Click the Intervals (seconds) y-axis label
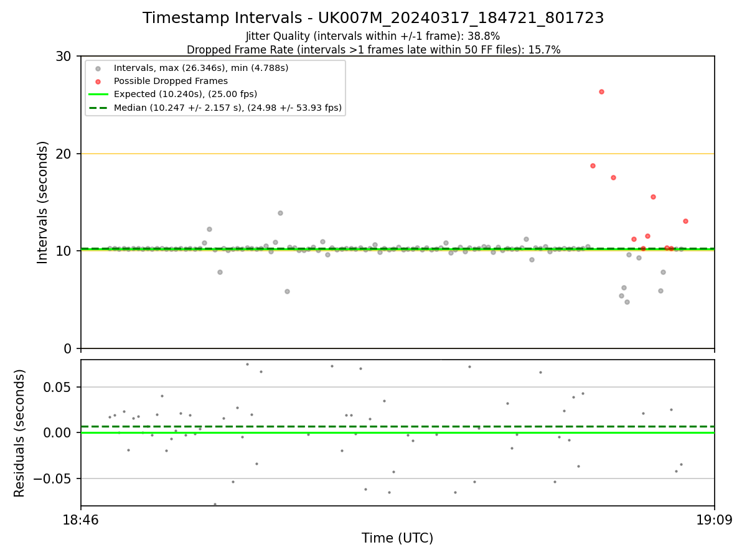 click(43, 202)
